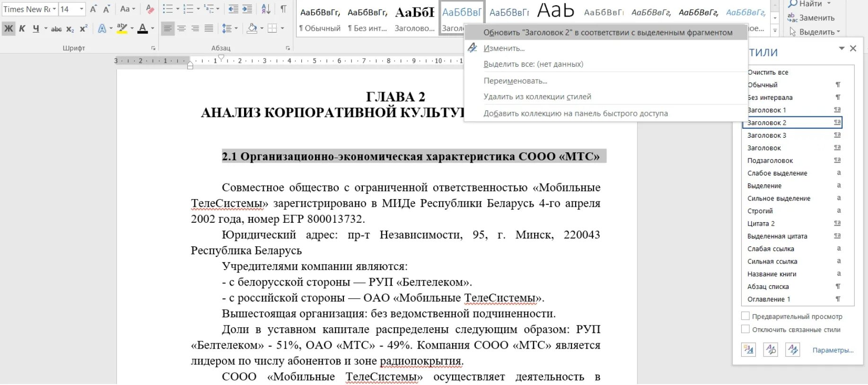Viewport: 868px width, 385px height.
Task: Close the Styles pane
Action: point(853,48)
